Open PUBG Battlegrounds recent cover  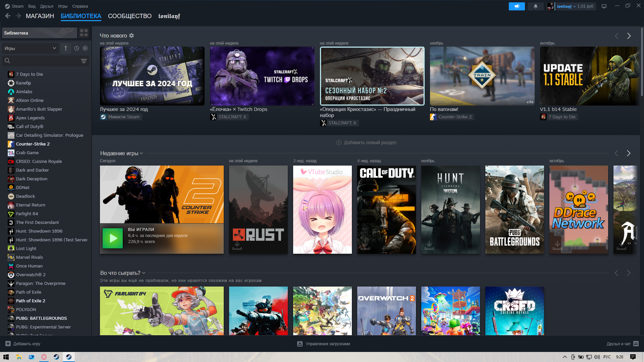(x=515, y=209)
